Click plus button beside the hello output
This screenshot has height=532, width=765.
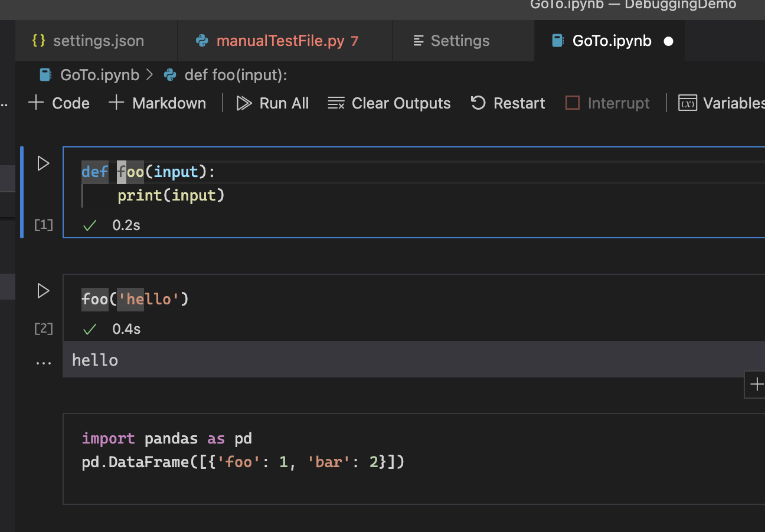click(x=756, y=385)
